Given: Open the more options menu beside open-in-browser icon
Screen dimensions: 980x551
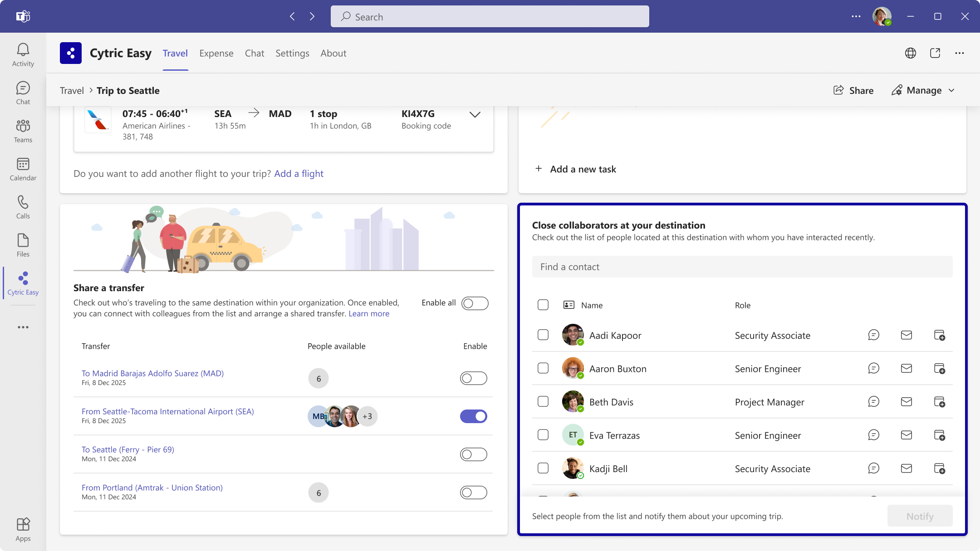Looking at the screenshot, I should click(x=959, y=53).
